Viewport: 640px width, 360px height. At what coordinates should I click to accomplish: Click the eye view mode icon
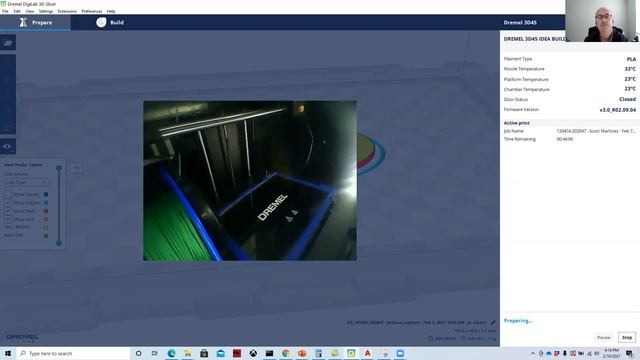8,147
